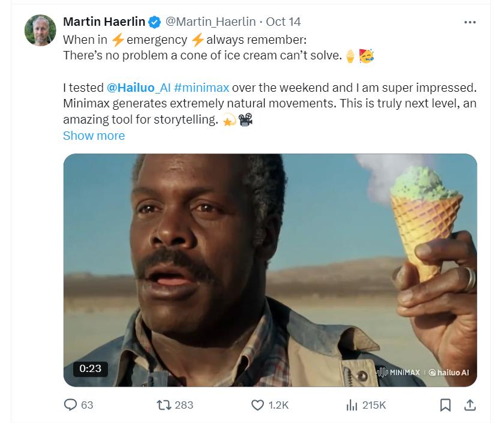This screenshot has width=504, height=423.
Task: Open the tweet's more options menu
Action: pyautogui.click(x=470, y=22)
